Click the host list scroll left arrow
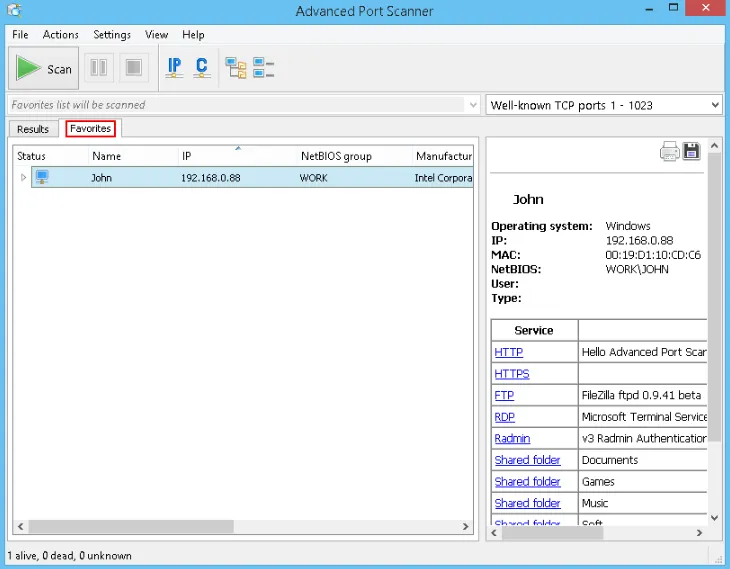Viewport: 730px width, 569px height. (x=20, y=527)
